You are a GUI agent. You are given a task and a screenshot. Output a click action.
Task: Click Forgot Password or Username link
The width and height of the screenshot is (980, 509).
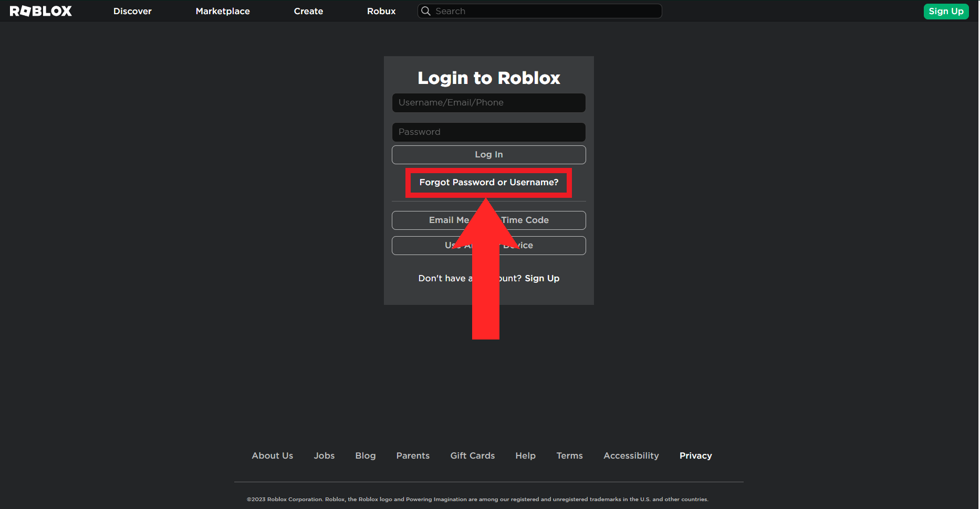tap(489, 182)
